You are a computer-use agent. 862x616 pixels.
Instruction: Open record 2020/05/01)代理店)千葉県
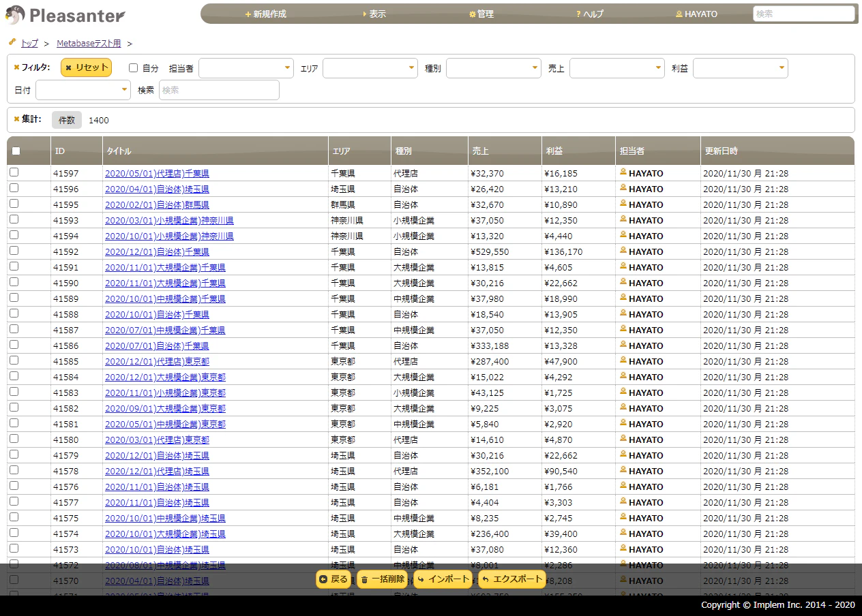pyautogui.click(x=157, y=174)
